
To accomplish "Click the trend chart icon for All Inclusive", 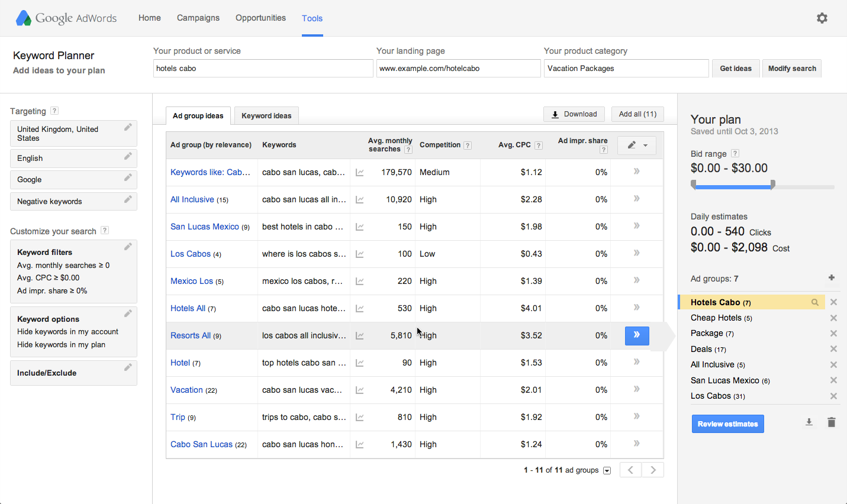I will click(359, 200).
